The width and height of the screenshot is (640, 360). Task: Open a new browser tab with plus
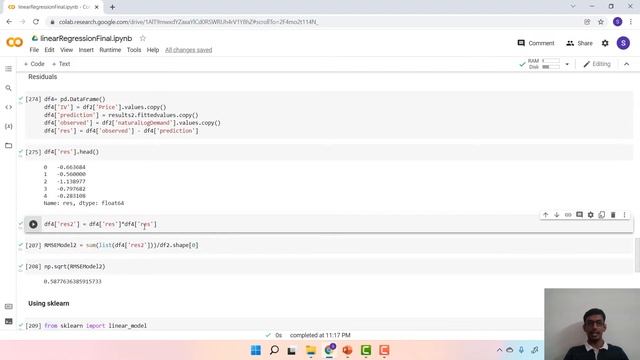[112, 7]
